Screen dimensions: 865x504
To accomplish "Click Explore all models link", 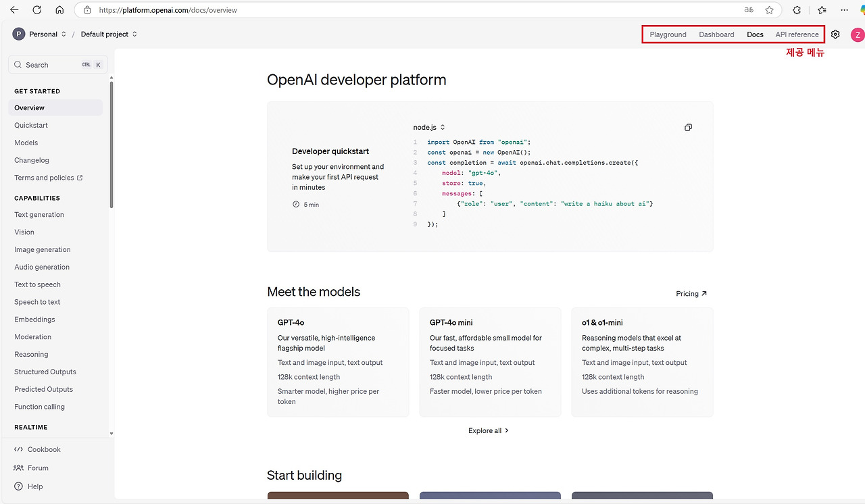I will 489,430.
